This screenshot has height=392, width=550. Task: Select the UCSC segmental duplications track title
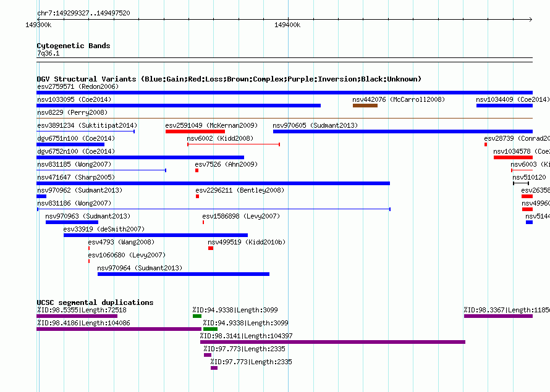click(x=95, y=302)
